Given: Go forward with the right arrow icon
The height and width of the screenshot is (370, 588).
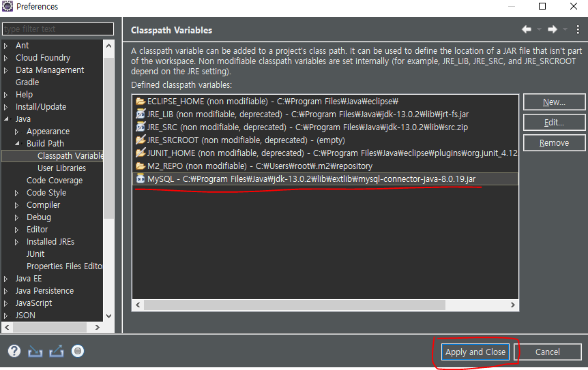Looking at the screenshot, I should point(553,29).
